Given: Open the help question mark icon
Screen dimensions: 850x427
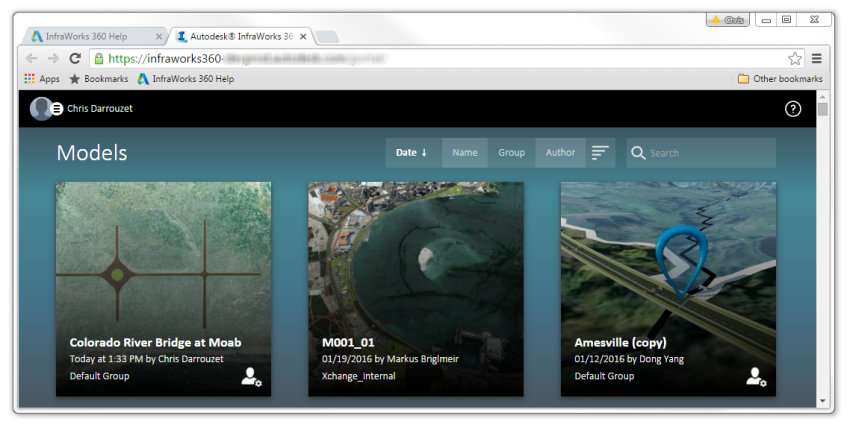Looking at the screenshot, I should pos(793,109).
